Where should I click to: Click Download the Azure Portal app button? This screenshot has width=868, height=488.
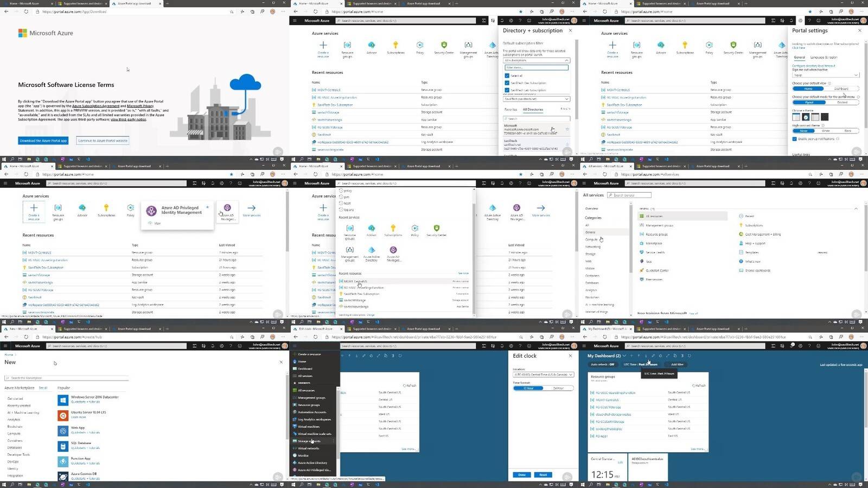pos(43,141)
